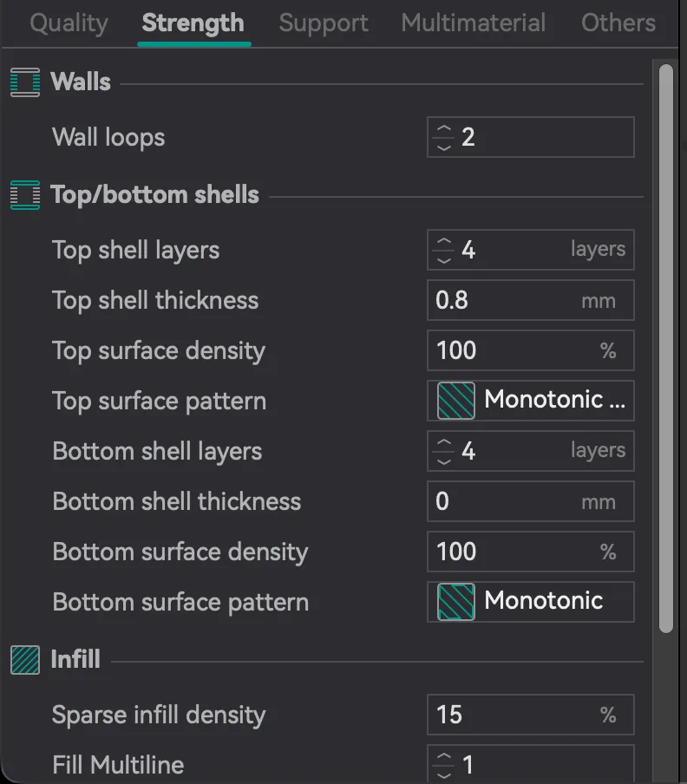Click the Walls section icon
This screenshot has width=687, height=784.
[x=25, y=82]
